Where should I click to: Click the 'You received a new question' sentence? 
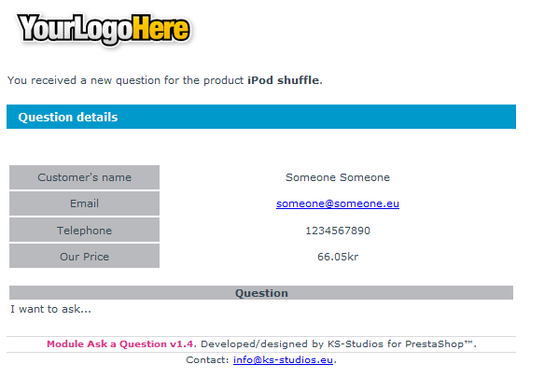pyautogui.click(x=165, y=80)
